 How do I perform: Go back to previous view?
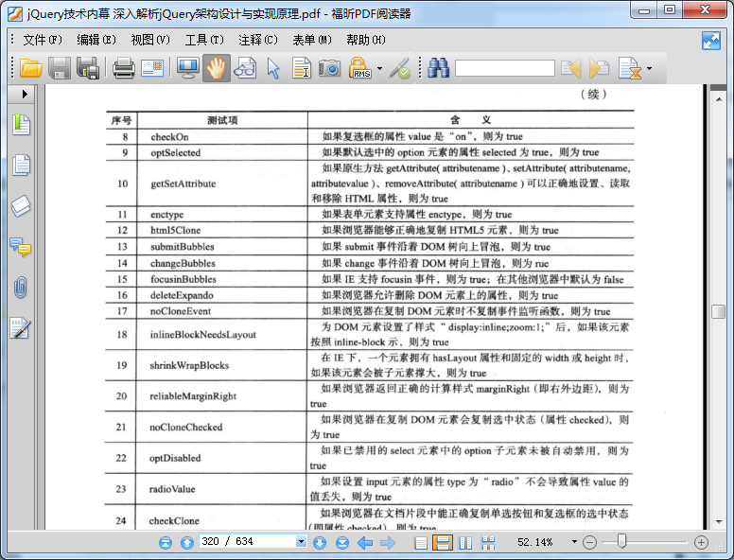click(365, 543)
